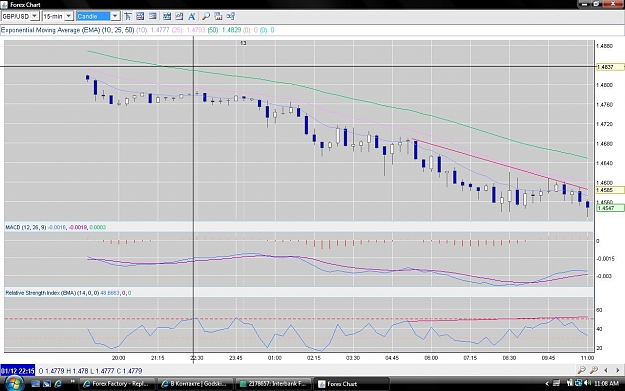Click the EMA (50): 1.4829 value readout
Viewport: 625px width, 391px height.
224,30
